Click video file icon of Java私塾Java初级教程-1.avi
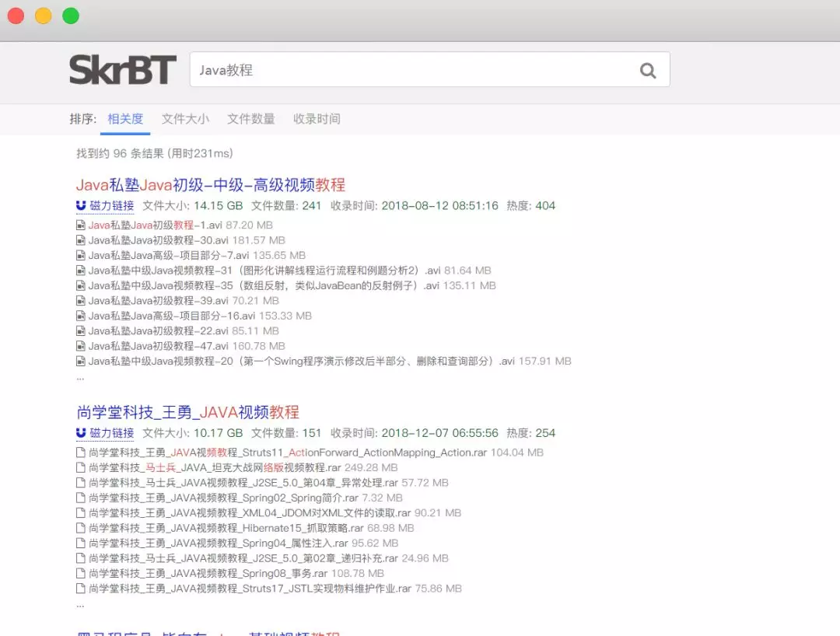 (x=80, y=225)
